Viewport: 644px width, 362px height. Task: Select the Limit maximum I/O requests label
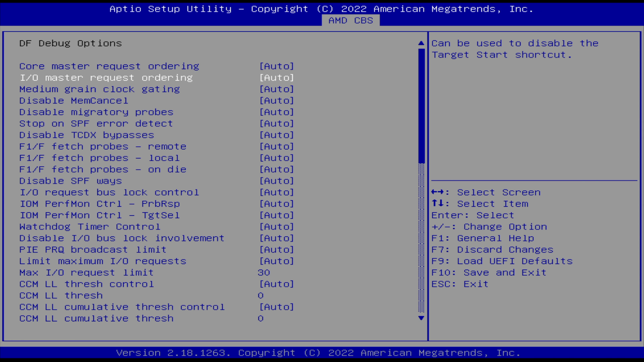(103, 261)
